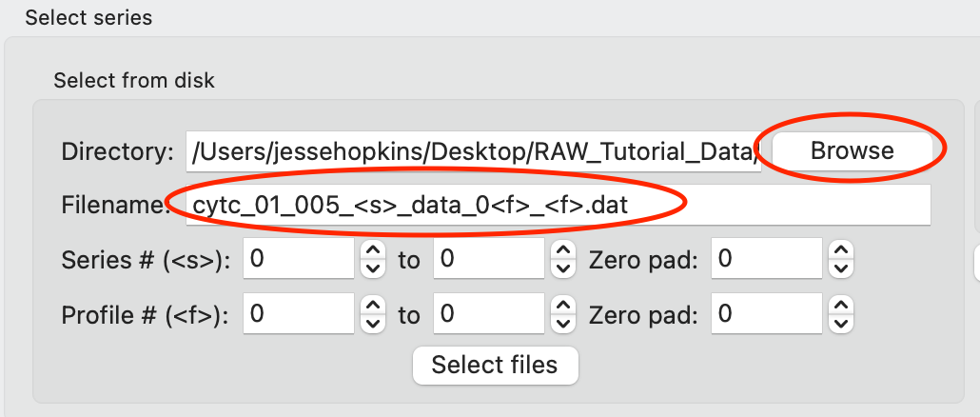
Task: Decrease the Profile # end value
Action: [563, 323]
